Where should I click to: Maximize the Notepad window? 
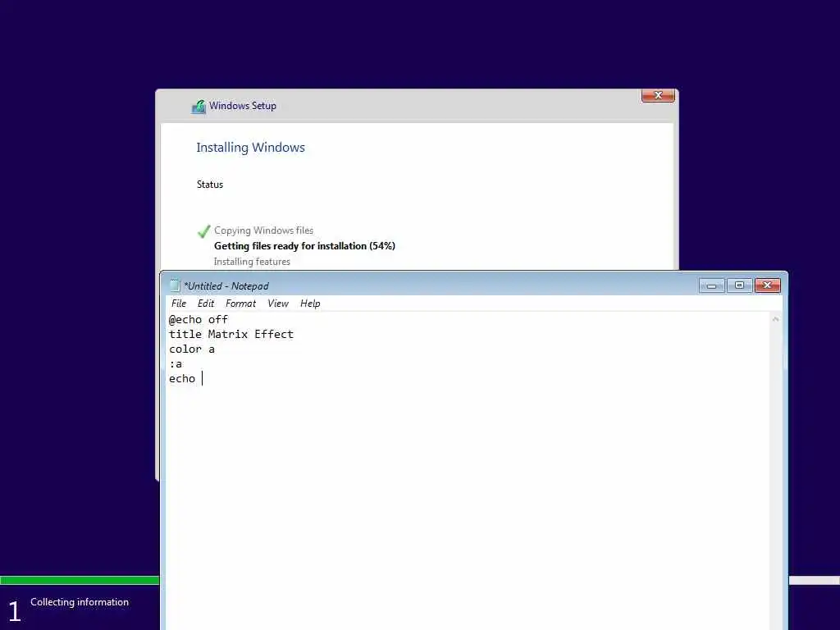[739, 285]
